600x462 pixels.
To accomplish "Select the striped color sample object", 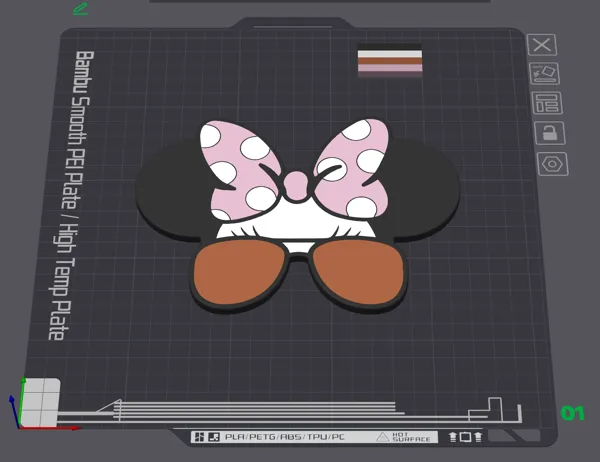I will pyautogui.click(x=390, y=60).
